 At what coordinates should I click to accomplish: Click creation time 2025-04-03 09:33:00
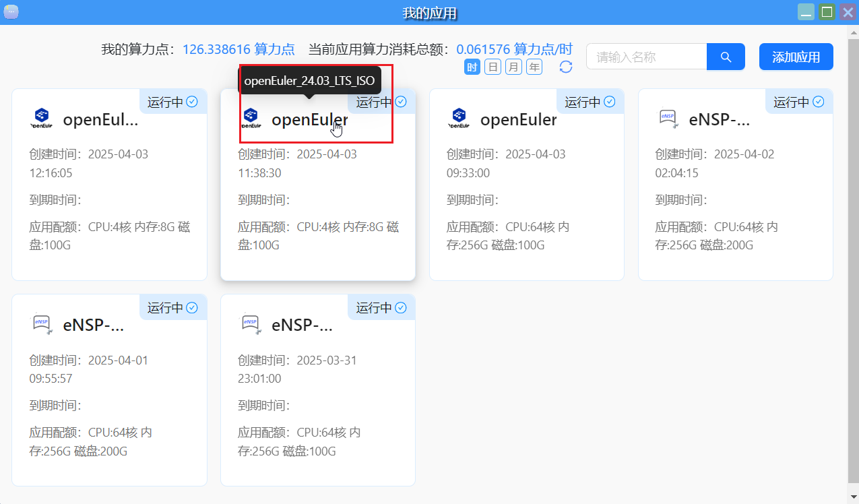[507, 164]
